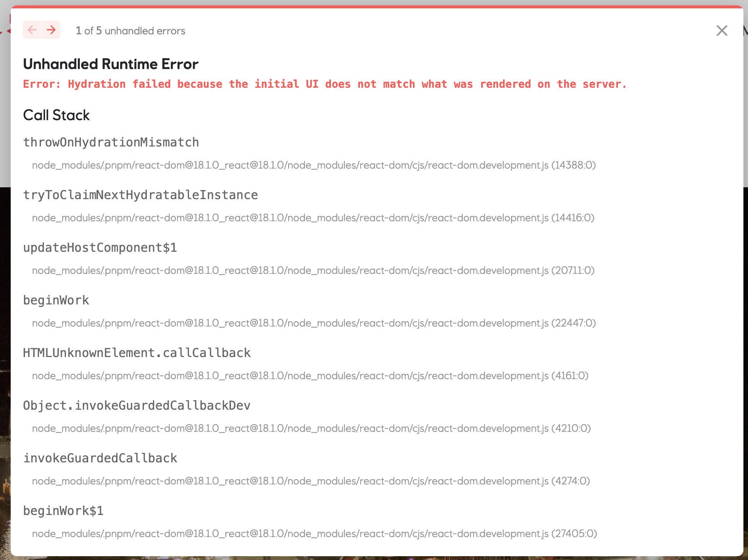This screenshot has height=560, width=748.
Task: Select the throwOnHydrationMismatch stack frame
Action: (111, 142)
